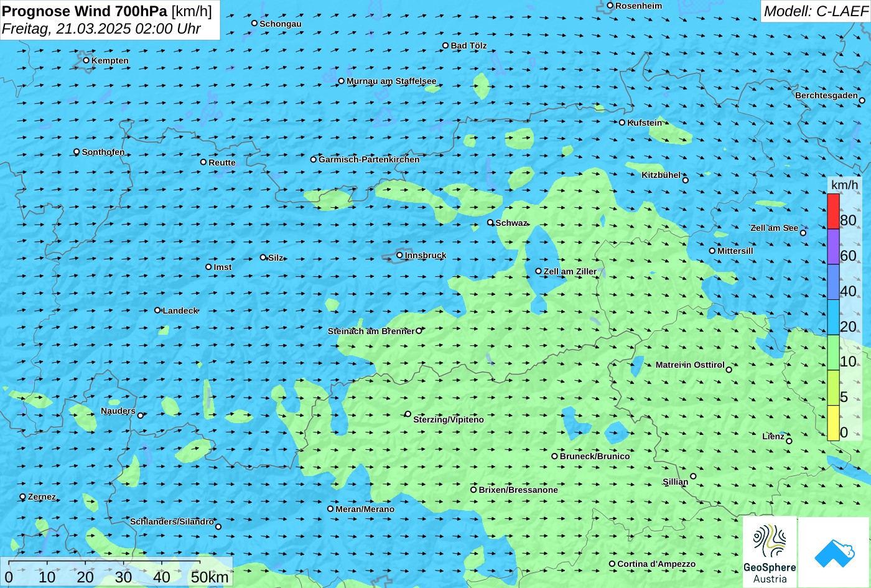The height and width of the screenshot is (588, 871).
Task: Click the Schwaz label
Action: (511, 223)
